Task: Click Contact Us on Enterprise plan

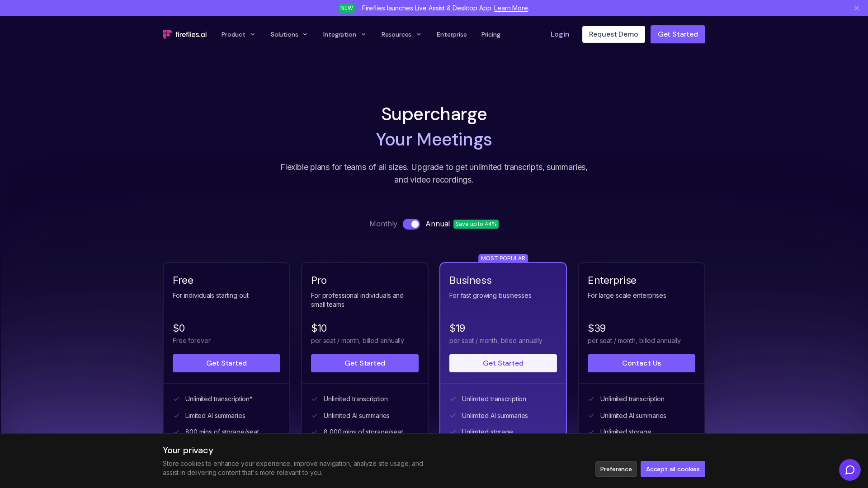Action: point(641,363)
